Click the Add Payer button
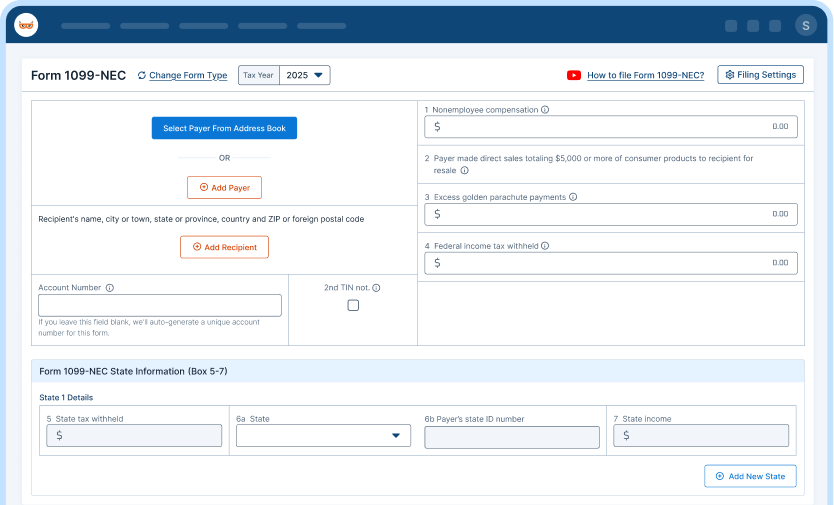This screenshot has width=834, height=505. (x=224, y=187)
